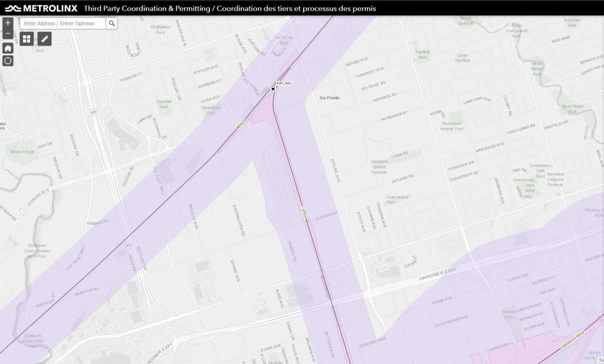Open the ruler measurement tool
Viewport: 604px width, 364px height.
pyautogui.click(x=45, y=39)
